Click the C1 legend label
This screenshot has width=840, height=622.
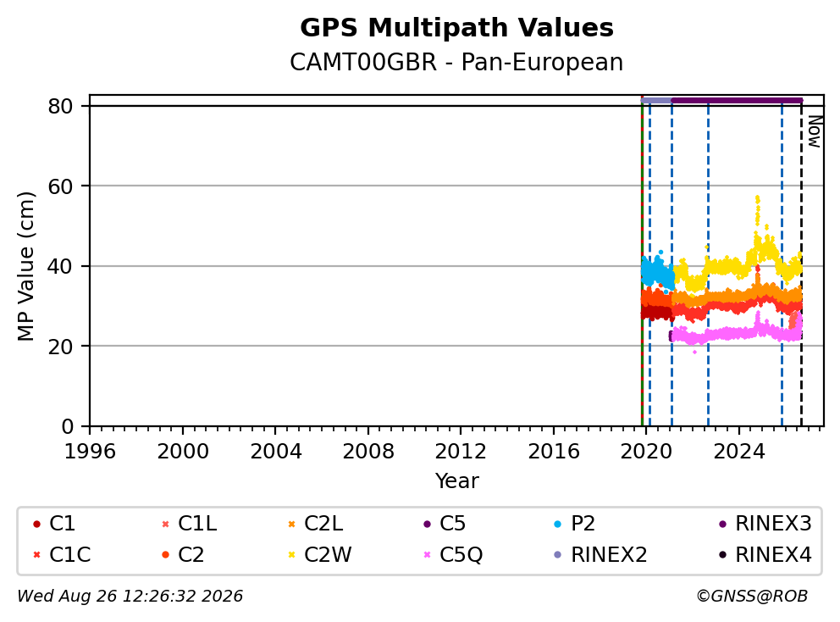(62, 524)
